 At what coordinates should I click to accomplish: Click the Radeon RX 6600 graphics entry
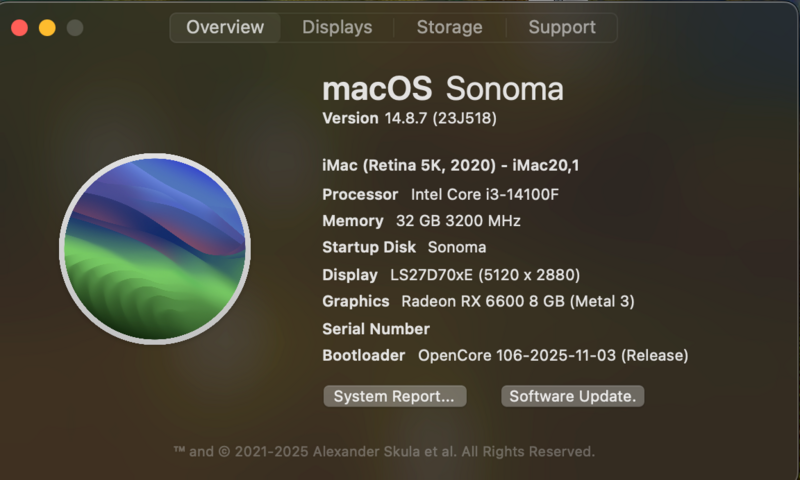coord(517,301)
